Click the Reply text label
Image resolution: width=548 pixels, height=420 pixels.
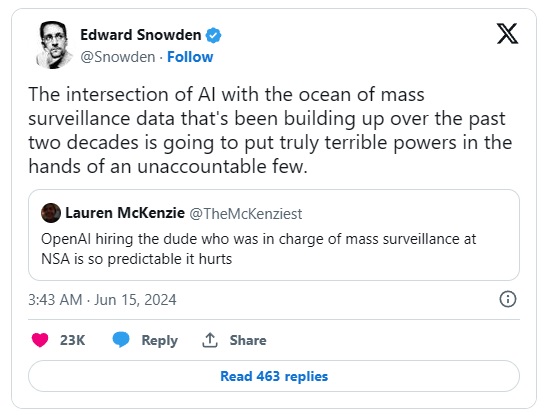(159, 340)
